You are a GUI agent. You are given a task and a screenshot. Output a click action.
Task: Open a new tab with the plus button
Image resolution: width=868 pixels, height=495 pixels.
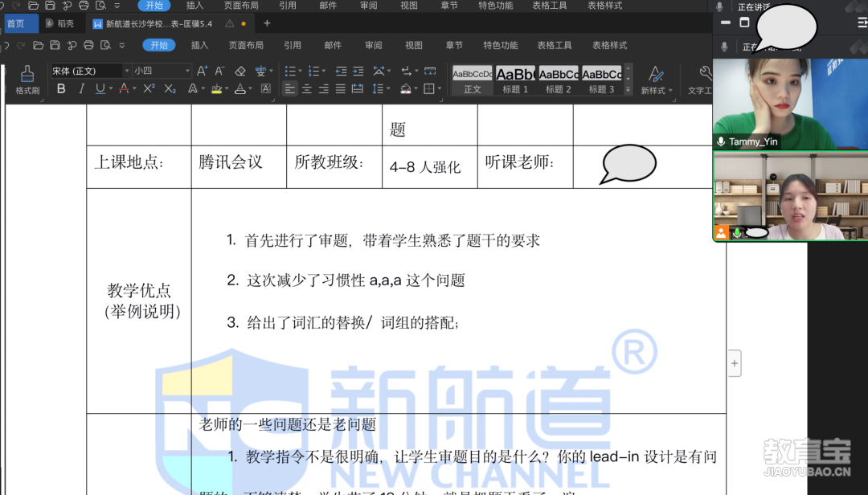(267, 23)
